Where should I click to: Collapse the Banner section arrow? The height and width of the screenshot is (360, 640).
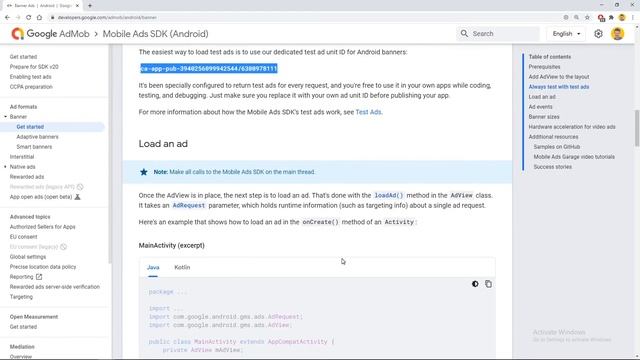6,117
